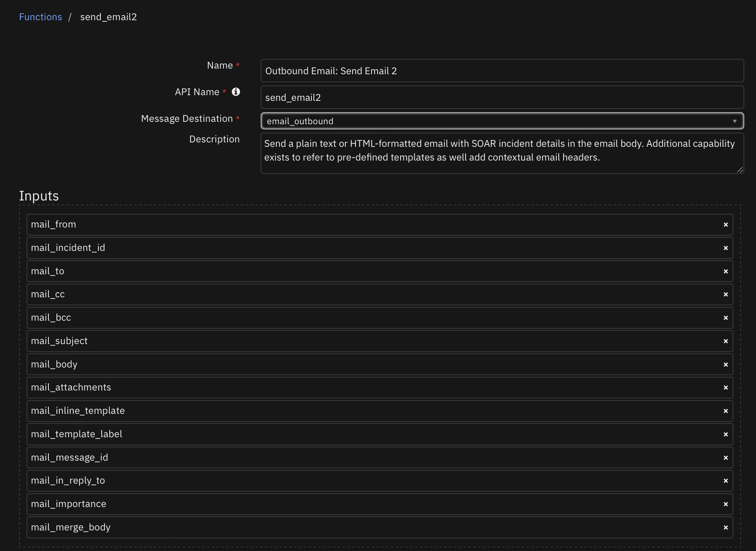756x551 pixels.
Task: Select the mail_cc input label
Action: click(48, 294)
